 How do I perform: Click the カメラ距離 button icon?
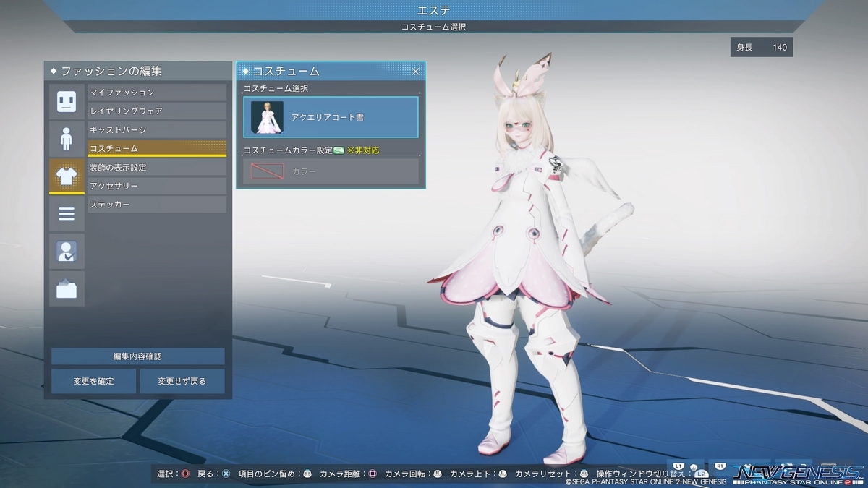coord(373,474)
